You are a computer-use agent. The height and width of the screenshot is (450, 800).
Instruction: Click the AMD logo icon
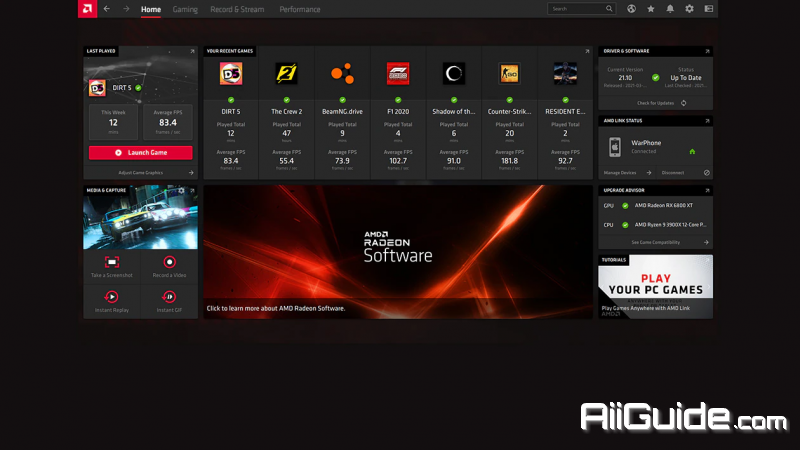[87, 9]
